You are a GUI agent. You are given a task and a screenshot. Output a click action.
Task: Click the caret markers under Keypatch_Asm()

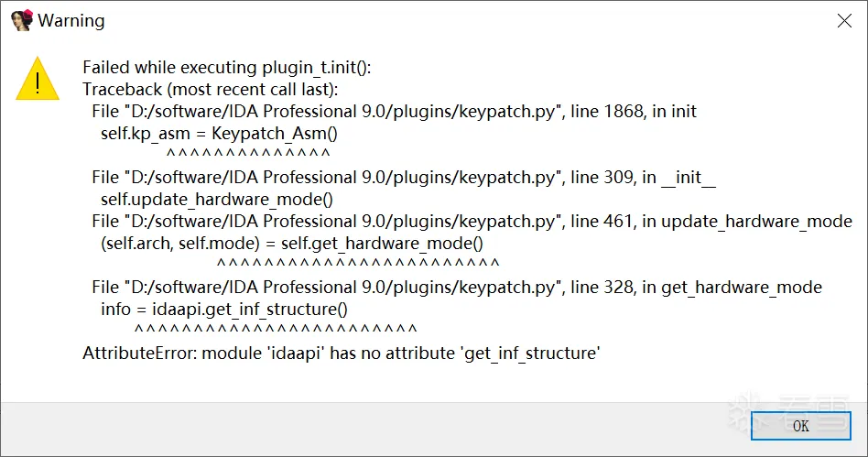pyautogui.click(x=248, y=153)
